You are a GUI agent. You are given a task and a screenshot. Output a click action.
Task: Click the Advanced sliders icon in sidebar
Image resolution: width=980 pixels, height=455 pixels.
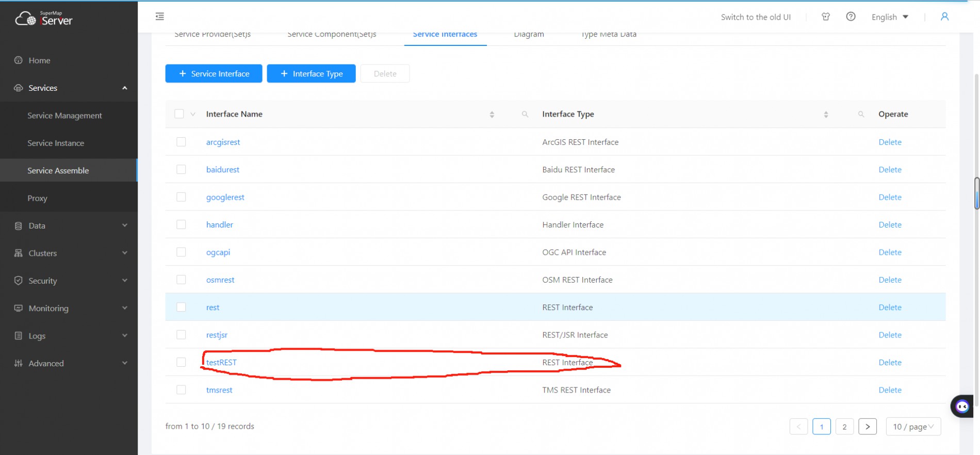[x=19, y=363]
